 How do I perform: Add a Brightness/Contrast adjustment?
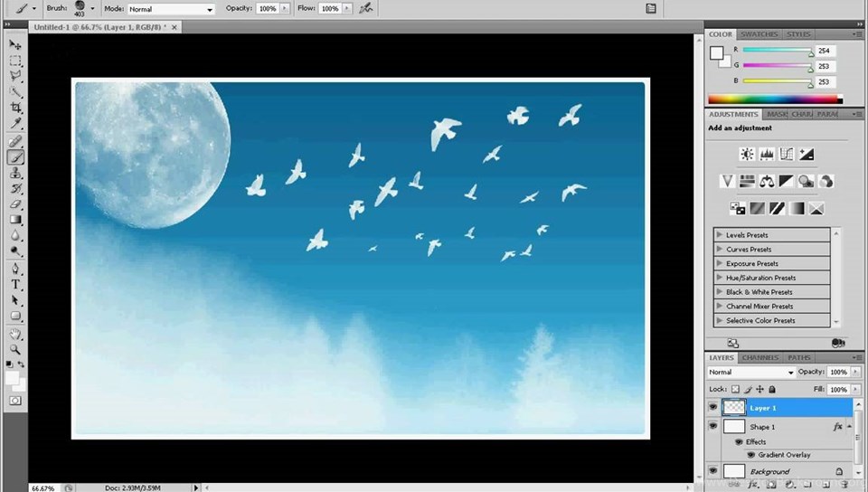click(x=747, y=155)
